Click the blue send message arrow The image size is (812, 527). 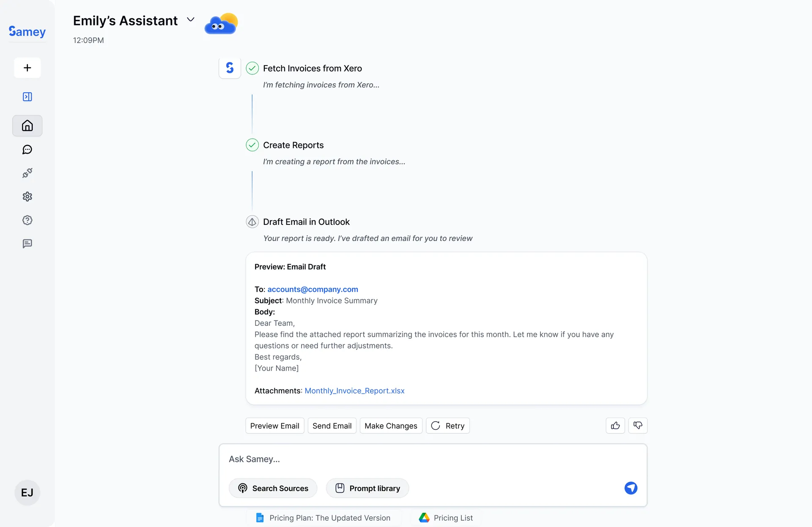631,488
